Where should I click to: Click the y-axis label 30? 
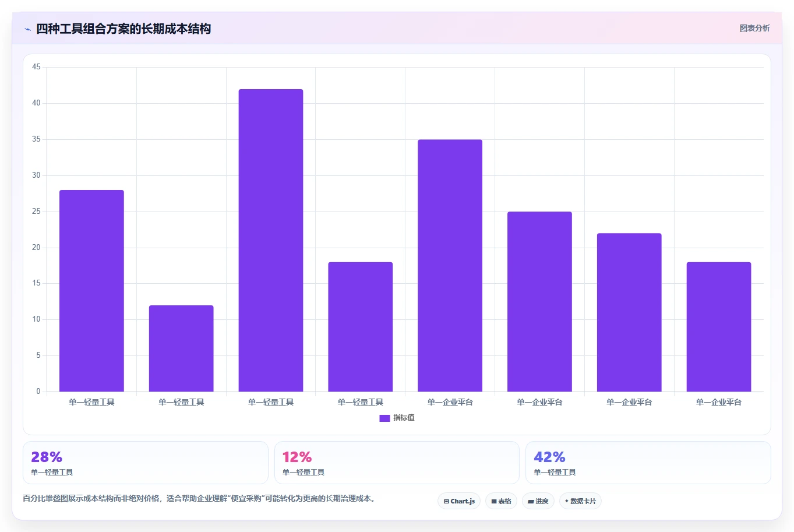click(36, 175)
